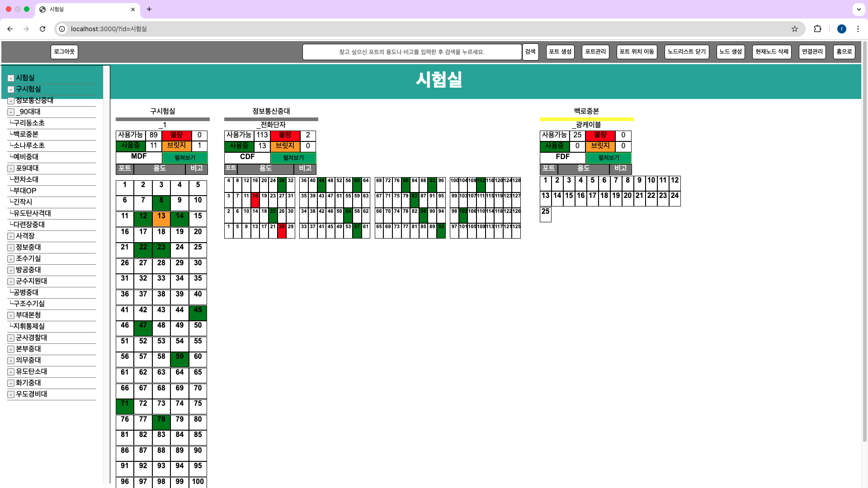Click green port 45 in MDF grid

198,313
